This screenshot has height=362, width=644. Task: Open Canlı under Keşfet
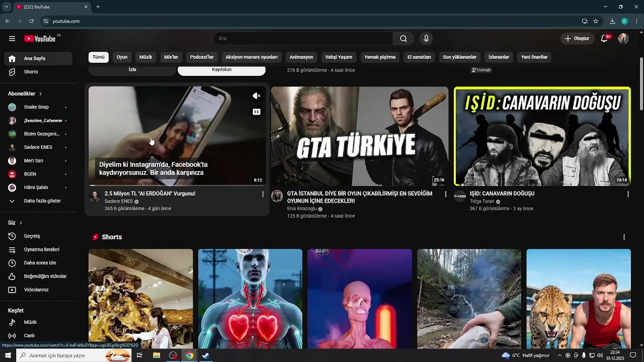click(38, 336)
